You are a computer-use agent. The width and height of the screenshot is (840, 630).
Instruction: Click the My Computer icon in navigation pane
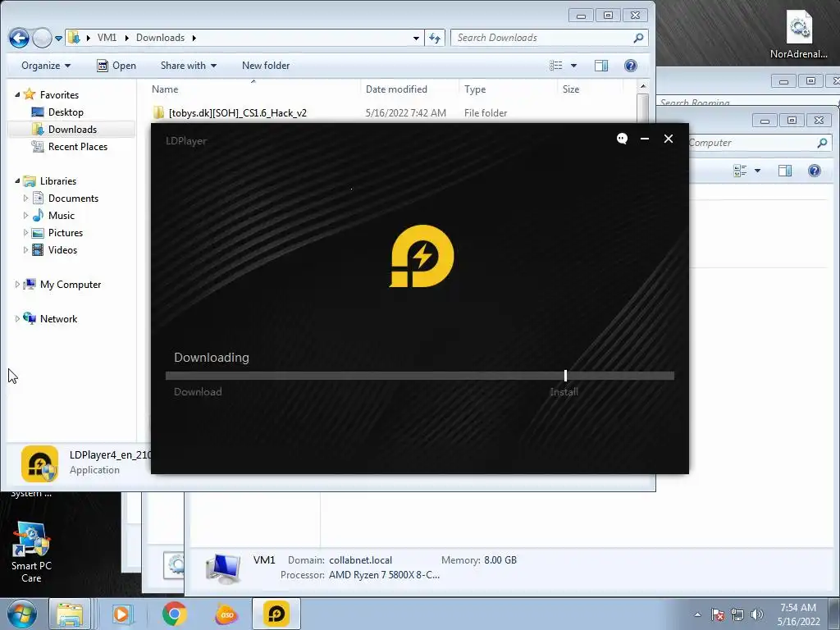pyautogui.click(x=30, y=284)
